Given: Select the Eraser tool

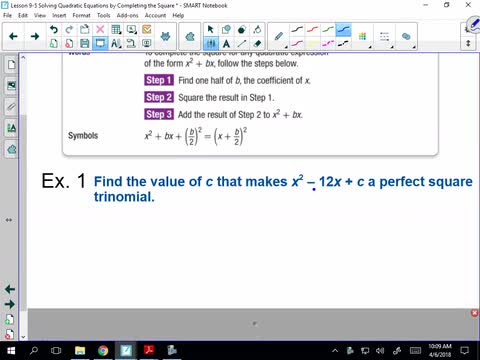Looking at the screenshot, I should [257, 44].
